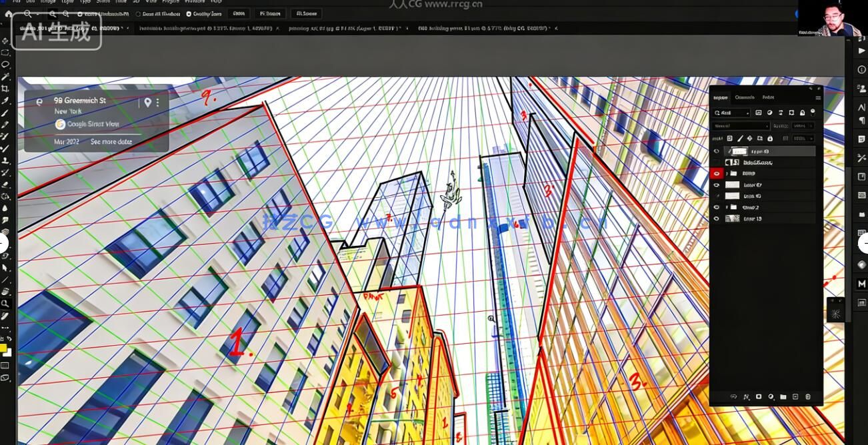Click the Fit Screen button
This screenshot has width=868, height=445.
pos(270,13)
